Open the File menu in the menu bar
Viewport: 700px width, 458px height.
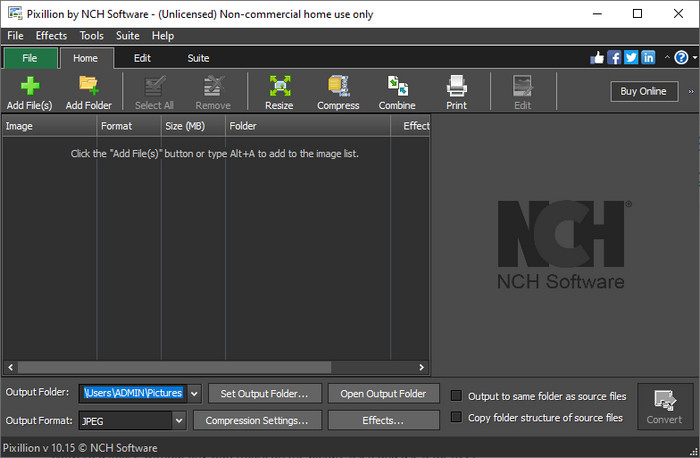click(x=15, y=36)
